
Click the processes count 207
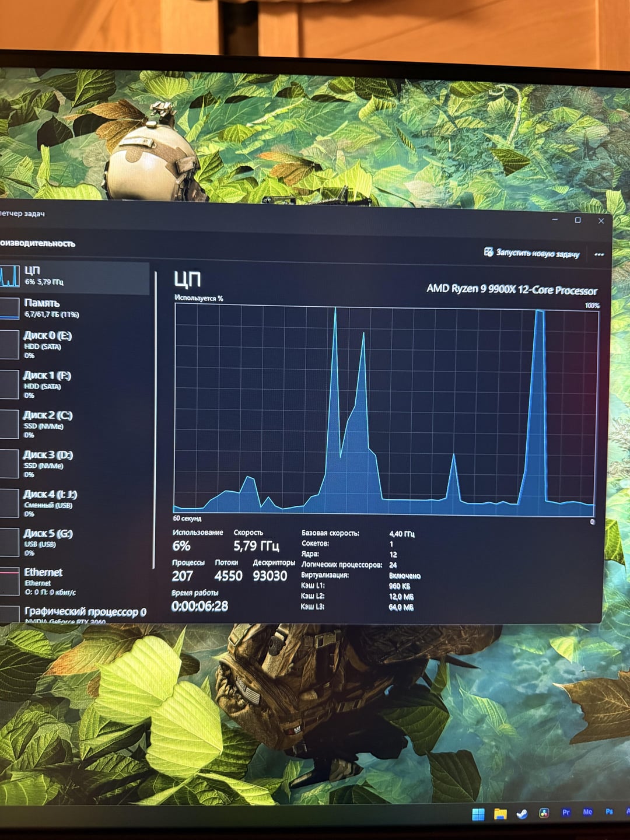182,576
